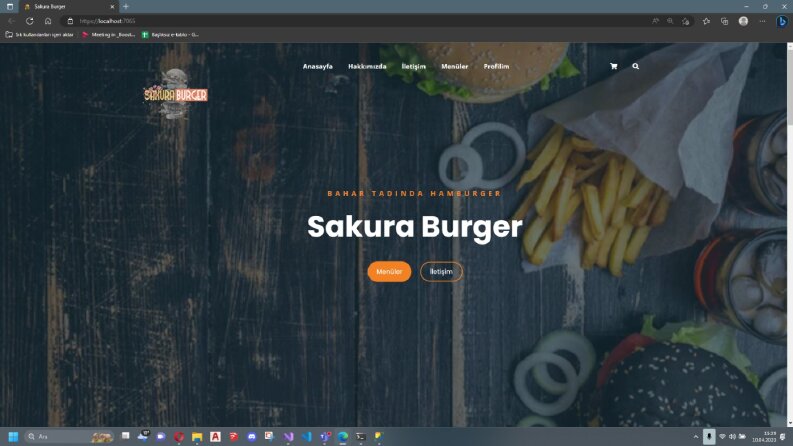Open Visual Studio Code from taskbar
Screen dimensions: 793x446
click(x=306, y=436)
